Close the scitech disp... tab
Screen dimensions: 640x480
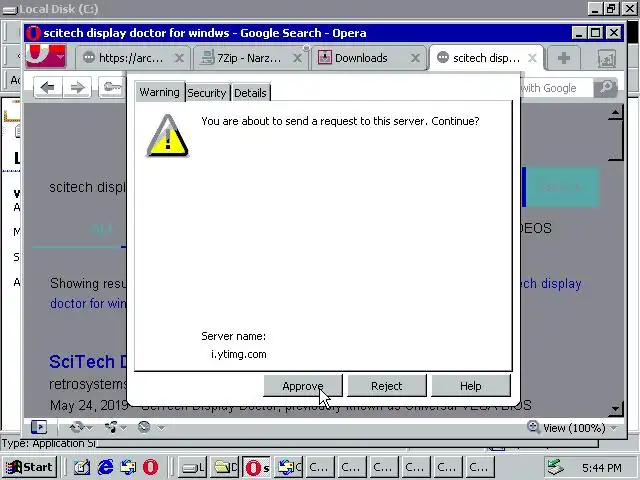532,58
